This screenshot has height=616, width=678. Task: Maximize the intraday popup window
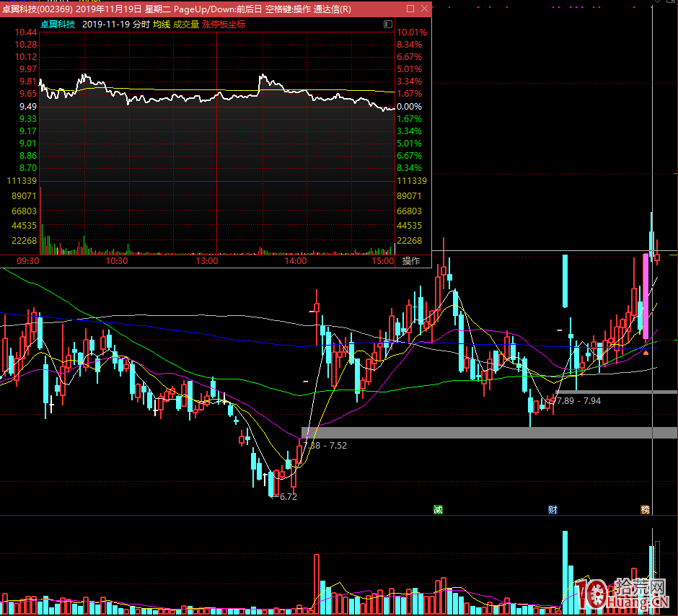410,9
